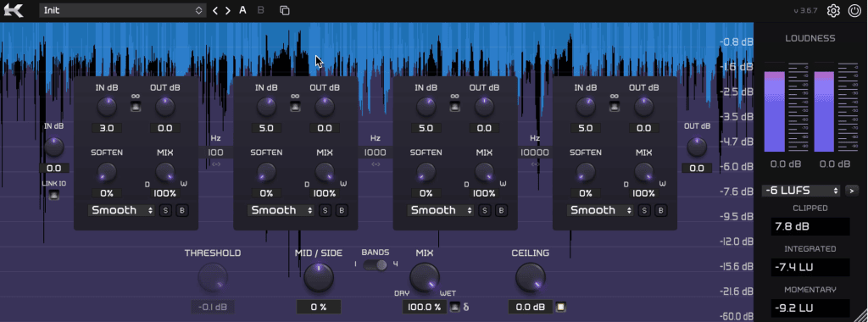Solo band 2 with the S button
Viewport: 868px width, 322px height.
click(325, 210)
